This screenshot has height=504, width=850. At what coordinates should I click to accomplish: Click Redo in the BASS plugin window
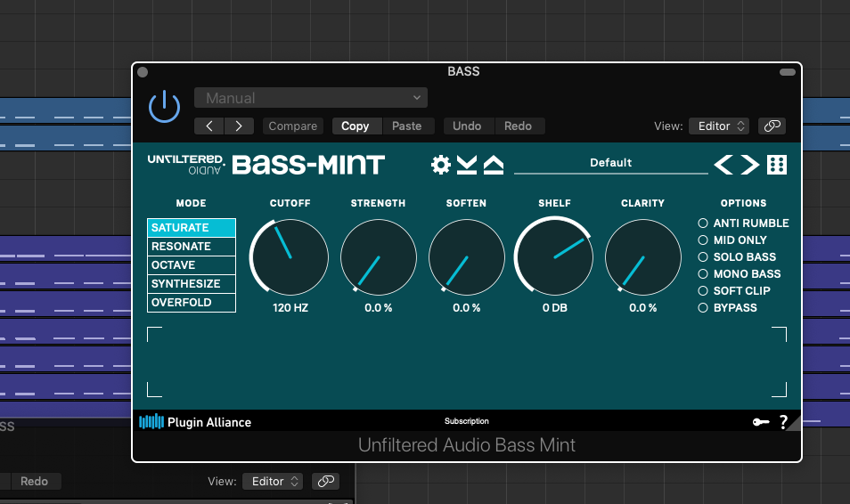(x=518, y=126)
